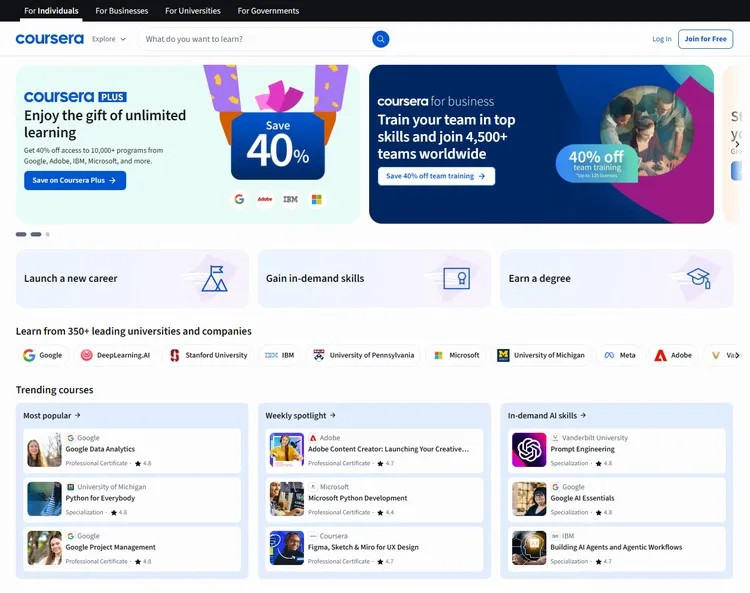Click Save 40% off team training button
This screenshot has width=750, height=593.
(x=436, y=176)
